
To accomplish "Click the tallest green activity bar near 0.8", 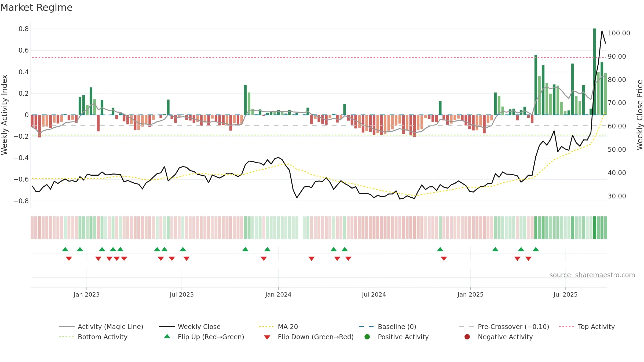I will [x=595, y=72].
